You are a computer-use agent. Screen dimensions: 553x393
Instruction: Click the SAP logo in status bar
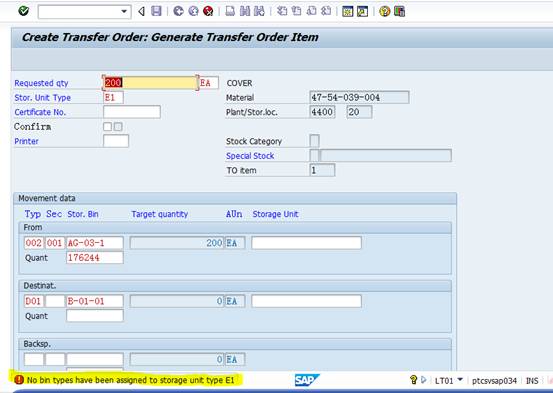coord(306,380)
